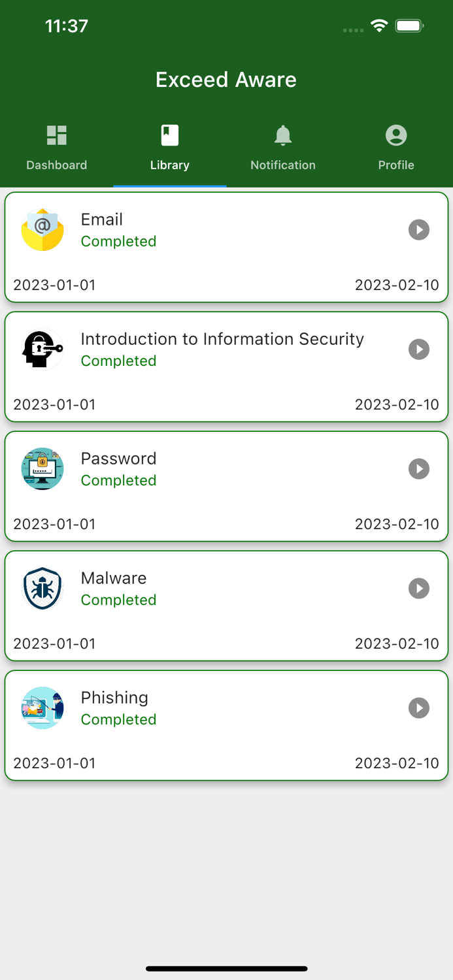
Task: Open the Malware course card
Action: coord(226,606)
